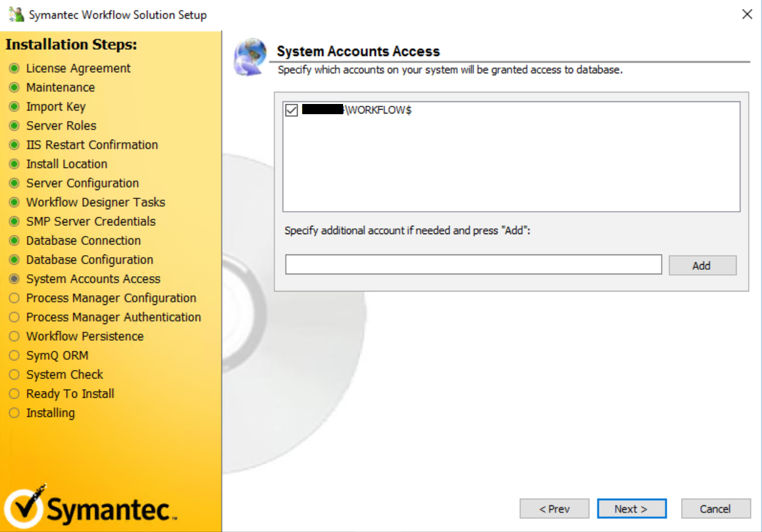Click the SMP Server Credentials step icon

(15, 221)
